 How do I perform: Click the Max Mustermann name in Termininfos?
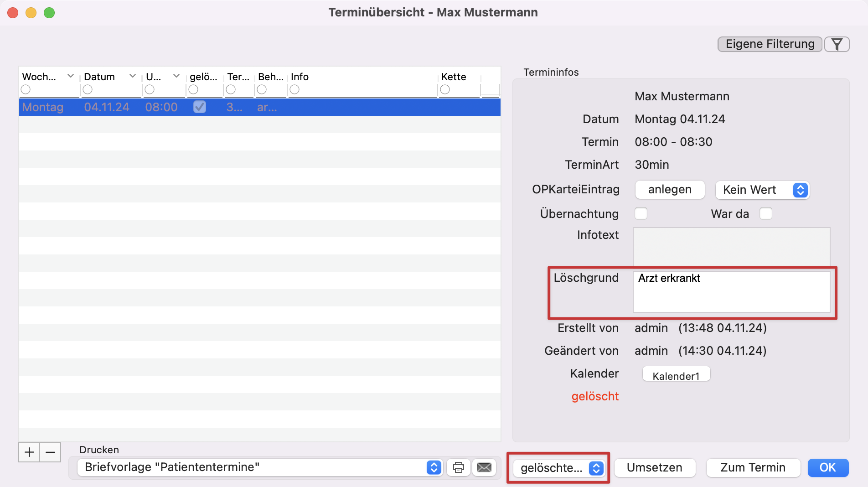(682, 96)
